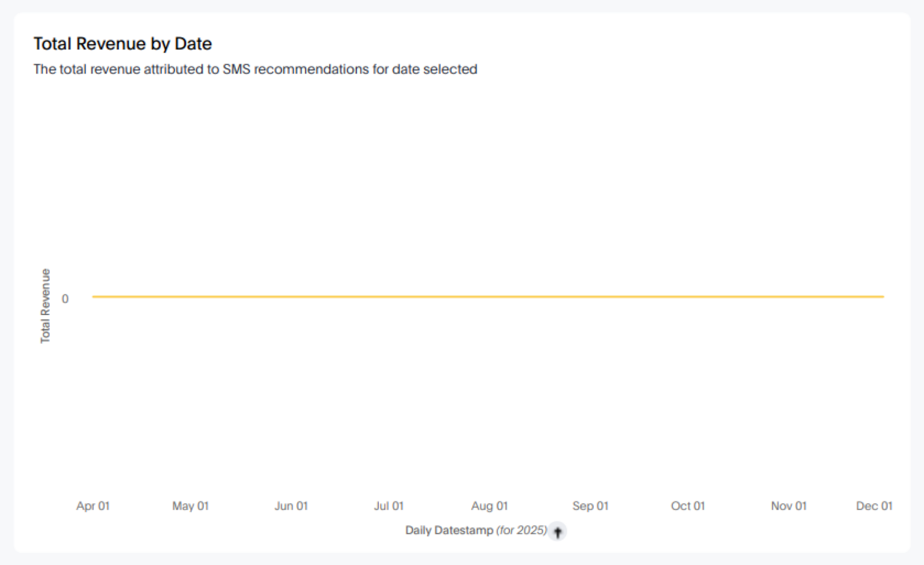Click the Apr 01 axis label
Viewport: 924px width, 565px height.
(93, 506)
